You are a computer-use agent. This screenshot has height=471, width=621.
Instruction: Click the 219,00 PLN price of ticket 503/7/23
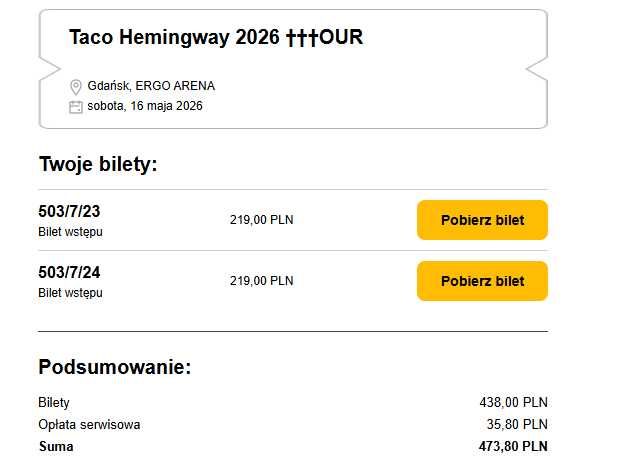[261, 220]
